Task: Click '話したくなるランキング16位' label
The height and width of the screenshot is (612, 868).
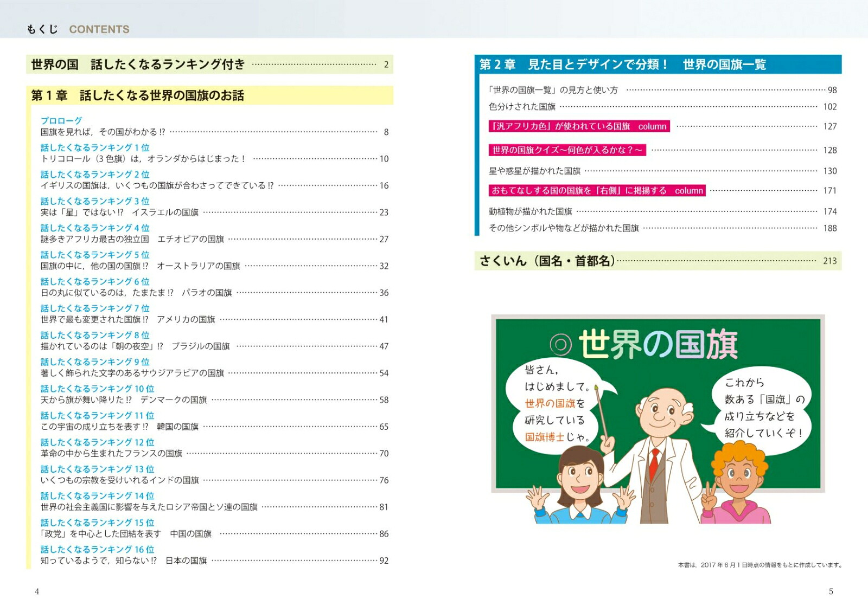Action: [x=98, y=549]
